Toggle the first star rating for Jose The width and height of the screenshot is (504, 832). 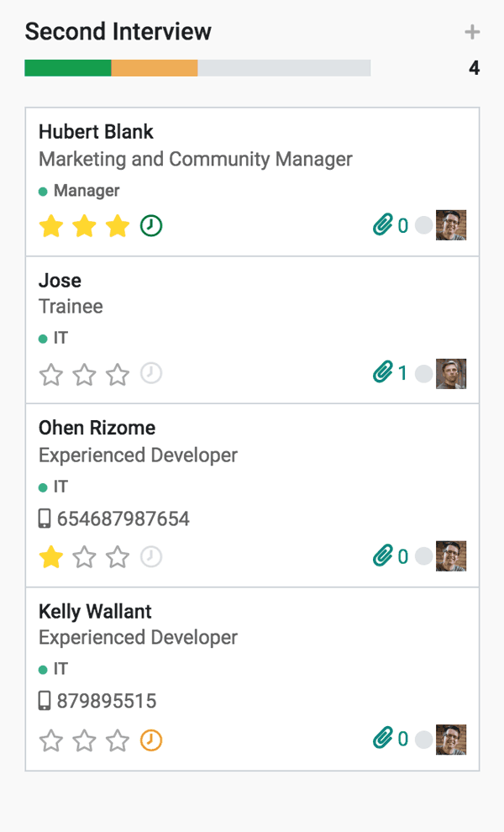tap(51, 373)
